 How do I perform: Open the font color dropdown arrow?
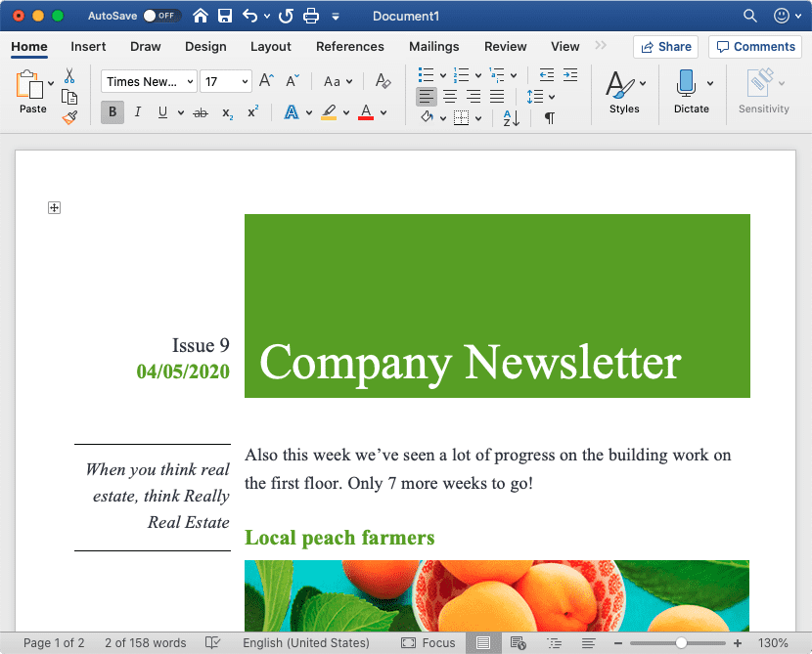click(x=383, y=112)
